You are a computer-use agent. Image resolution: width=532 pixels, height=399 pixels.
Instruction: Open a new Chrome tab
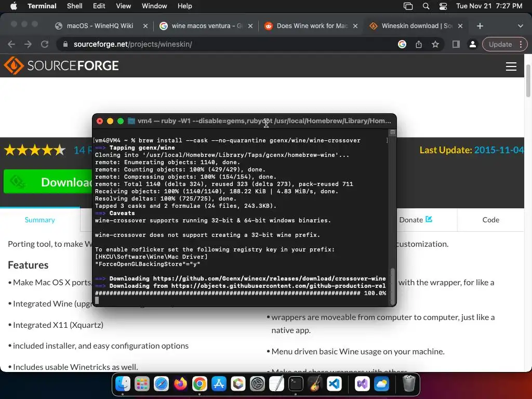(480, 26)
